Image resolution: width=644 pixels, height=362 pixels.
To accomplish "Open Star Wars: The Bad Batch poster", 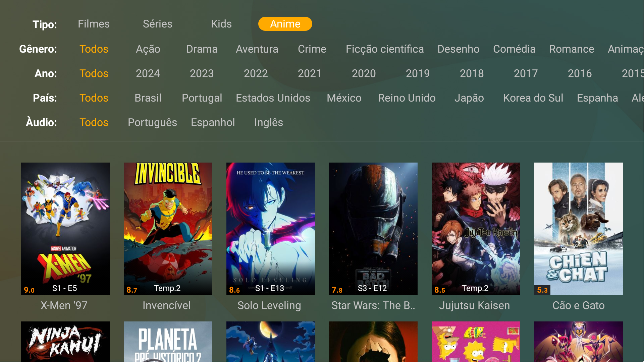I will (x=373, y=229).
